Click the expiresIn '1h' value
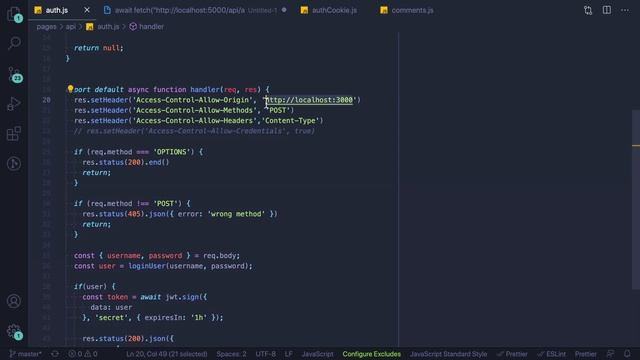 [x=198, y=318]
